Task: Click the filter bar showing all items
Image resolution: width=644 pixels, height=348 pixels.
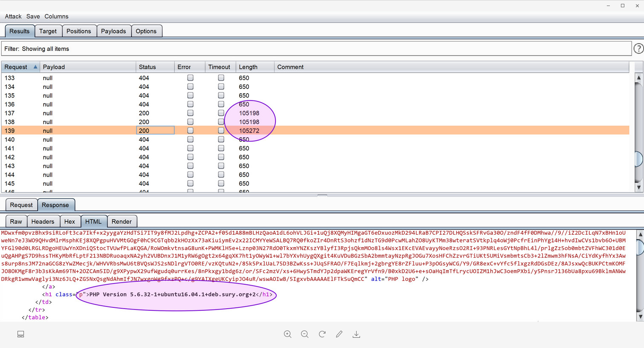Action: point(316,49)
